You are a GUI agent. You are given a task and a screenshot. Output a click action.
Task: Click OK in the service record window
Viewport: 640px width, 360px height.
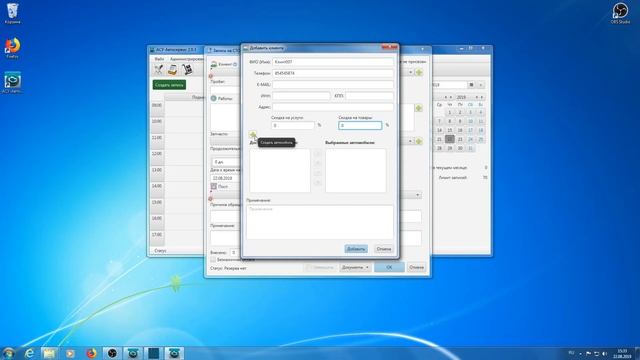(389, 267)
